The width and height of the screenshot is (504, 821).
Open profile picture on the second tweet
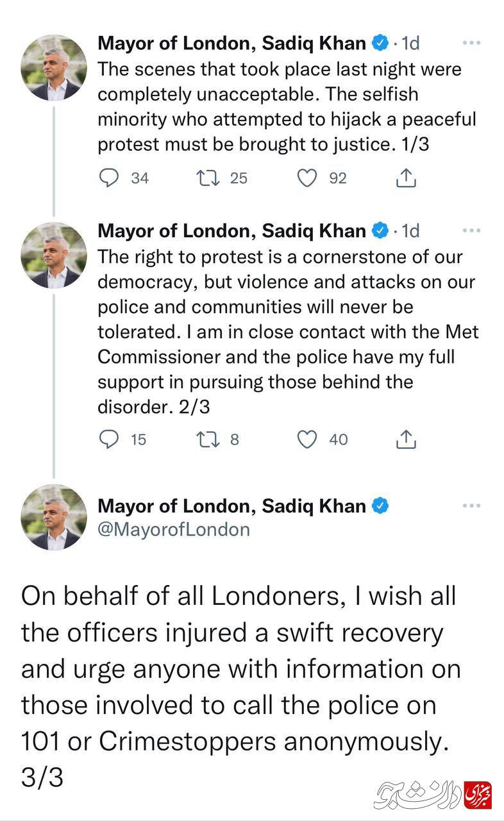pos(54,255)
